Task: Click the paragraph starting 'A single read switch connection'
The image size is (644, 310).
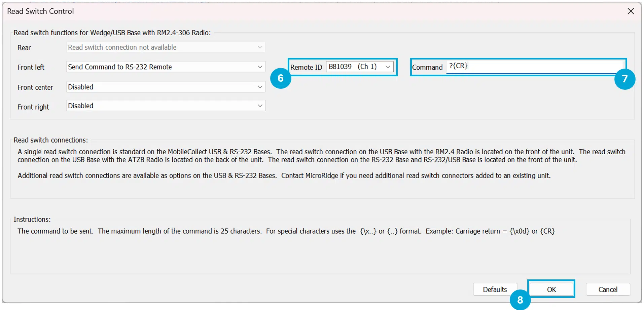Action: [321, 156]
